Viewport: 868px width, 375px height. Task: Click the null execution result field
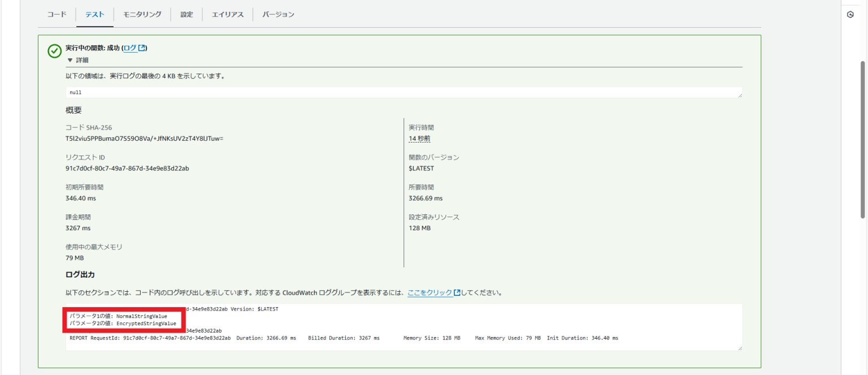[x=396, y=92]
